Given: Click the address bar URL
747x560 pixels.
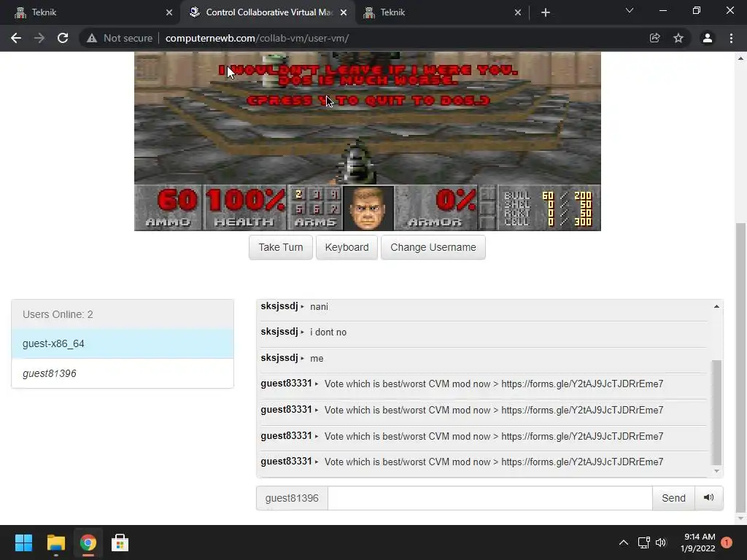Looking at the screenshot, I should coord(258,38).
